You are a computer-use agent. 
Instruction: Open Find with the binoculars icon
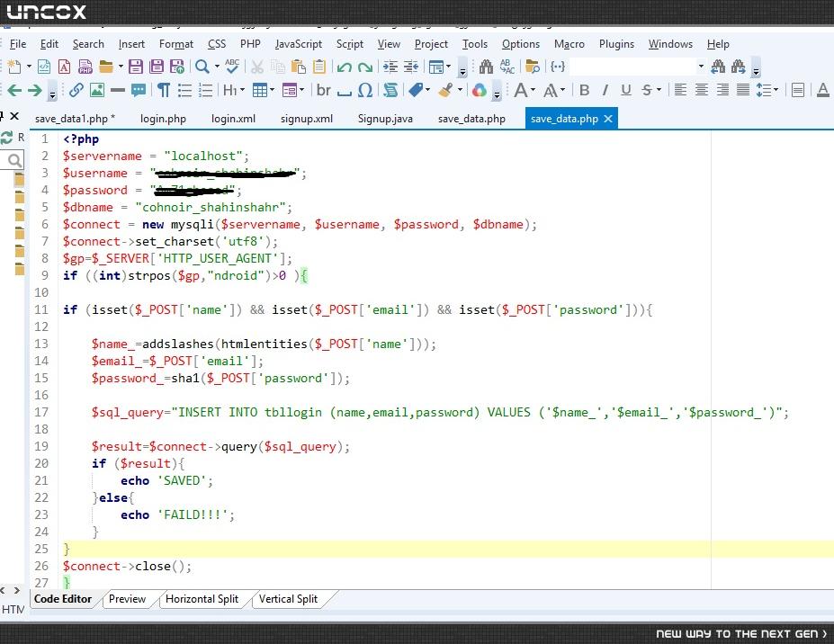(x=486, y=67)
